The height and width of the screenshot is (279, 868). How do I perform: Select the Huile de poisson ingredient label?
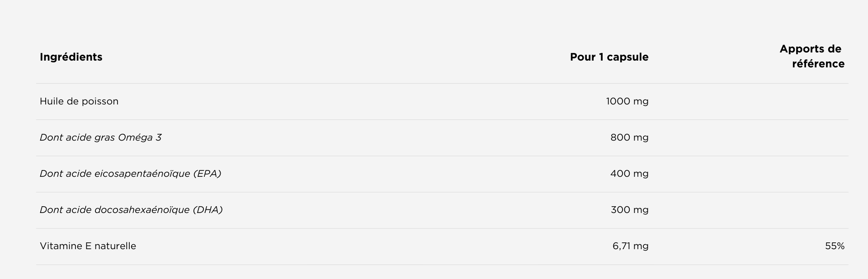pyautogui.click(x=79, y=101)
